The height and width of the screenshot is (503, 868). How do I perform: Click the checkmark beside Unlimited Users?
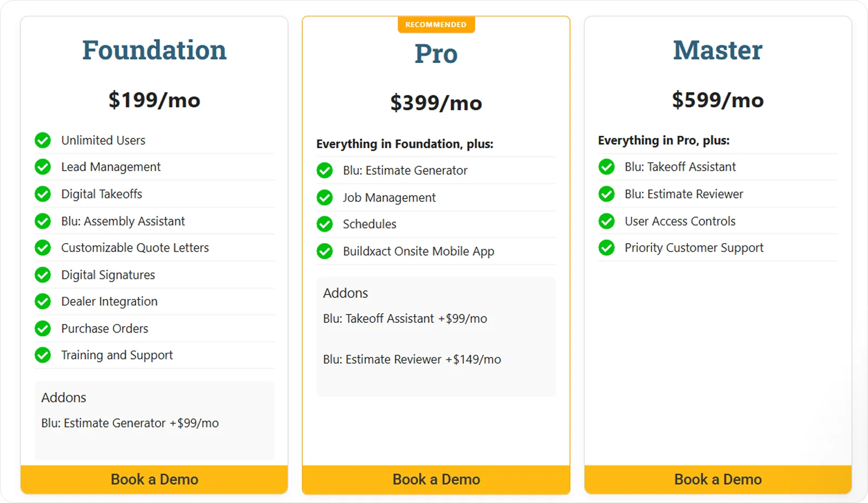click(42, 140)
